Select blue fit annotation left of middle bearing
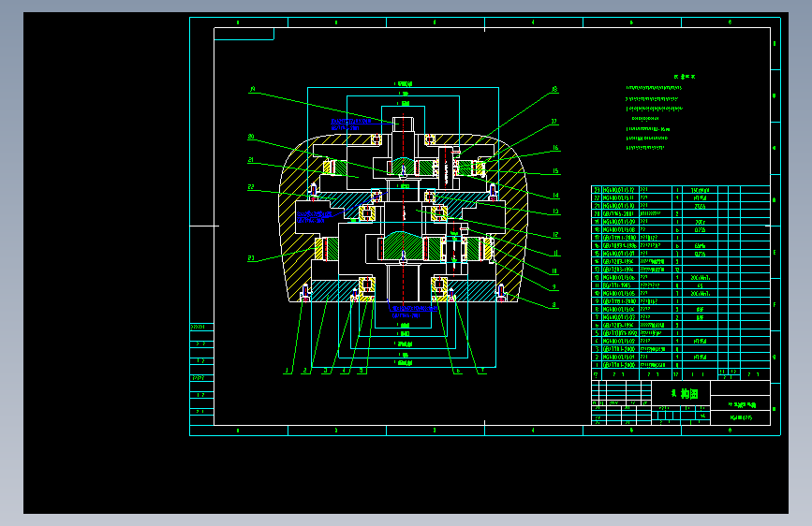This screenshot has height=526, width=812. (x=314, y=217)
